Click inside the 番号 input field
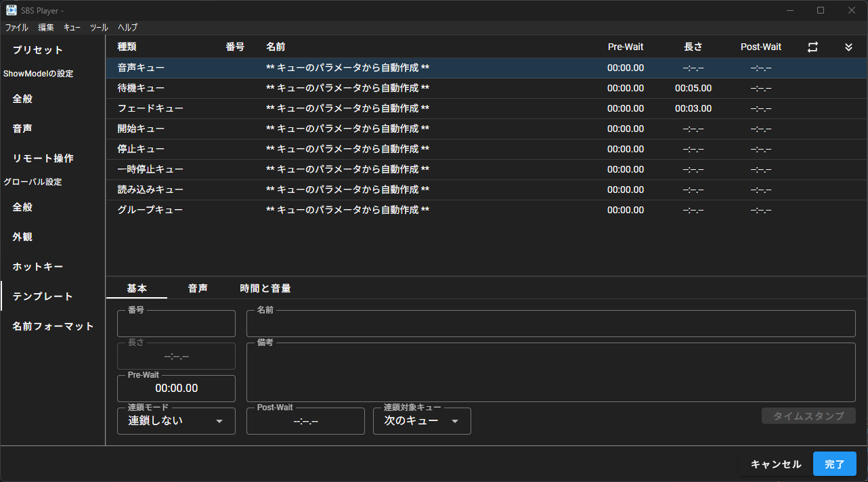868x482 pixels. click(175, 323)
